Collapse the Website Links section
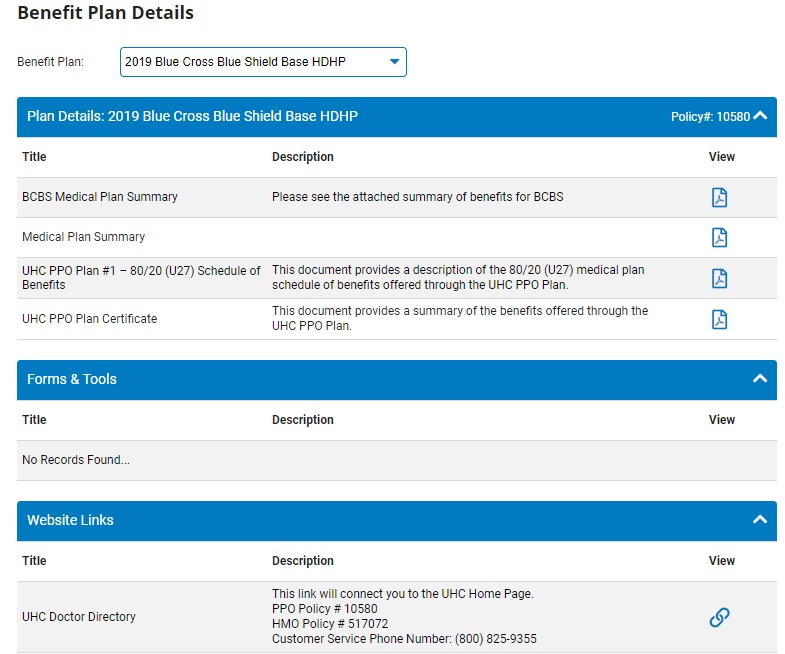Viewport: 785px width, 654px height. [x=760, y=520]
